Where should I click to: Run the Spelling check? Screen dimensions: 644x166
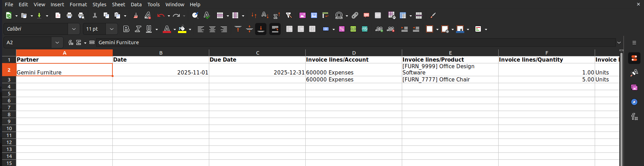point(207,15)
